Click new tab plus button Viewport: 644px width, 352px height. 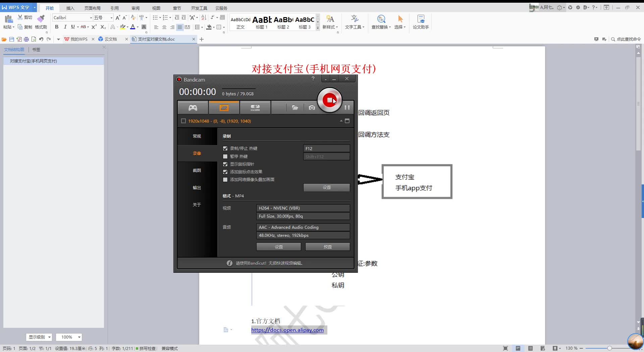coord(202,39)
